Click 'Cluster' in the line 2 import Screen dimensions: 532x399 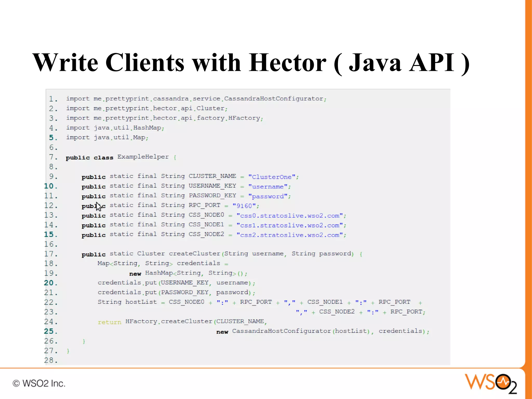(x=210, y=108)
